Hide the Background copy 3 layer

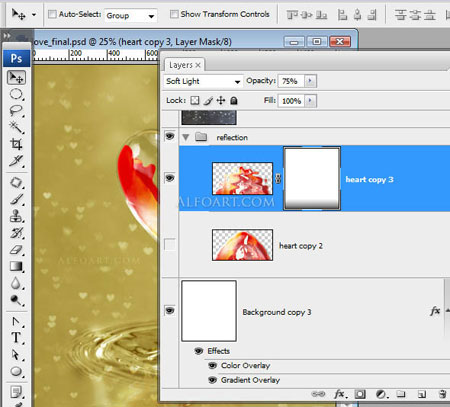pyautogui.click(x=170, y=311)
